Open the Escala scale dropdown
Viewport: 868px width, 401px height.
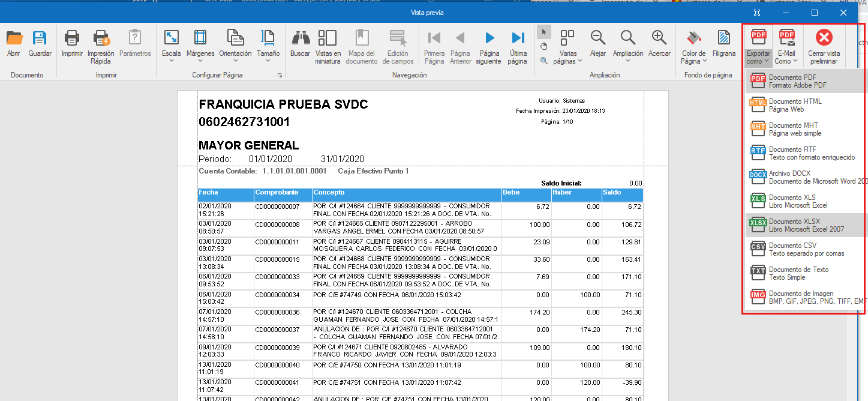[x=171, y=47]
